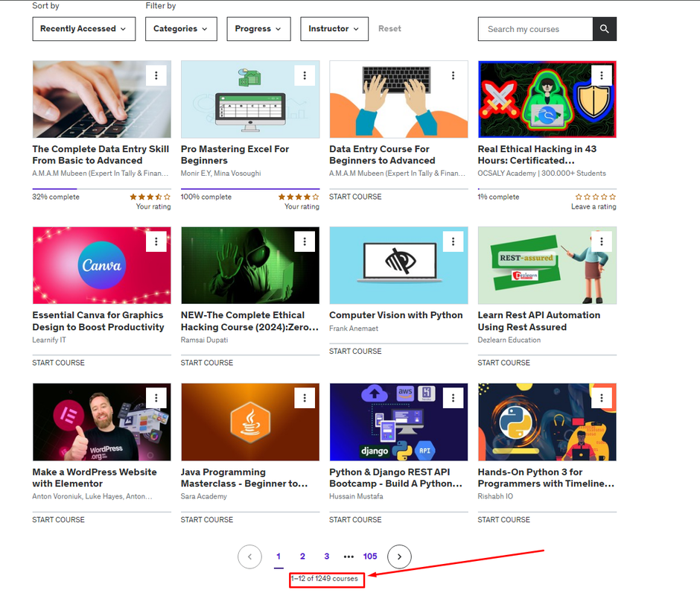Viewport: 700px width, 596px height.
Task: Expand the Instructor filter dropdown
Action: (334, 29)
